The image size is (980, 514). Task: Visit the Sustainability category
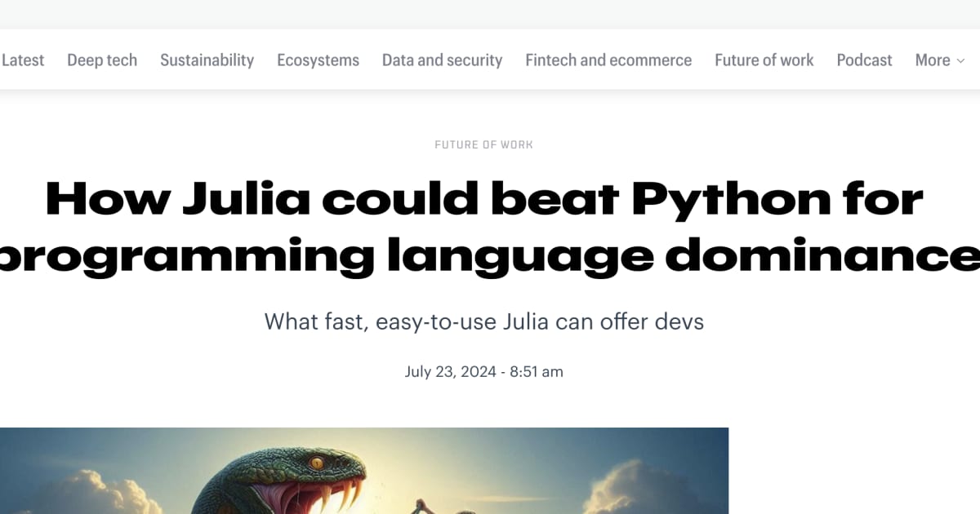pos(207,60)
